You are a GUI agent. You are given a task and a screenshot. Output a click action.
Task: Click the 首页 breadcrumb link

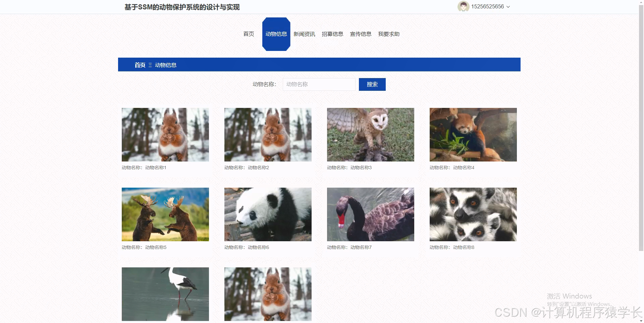click(x=140, y=65)
